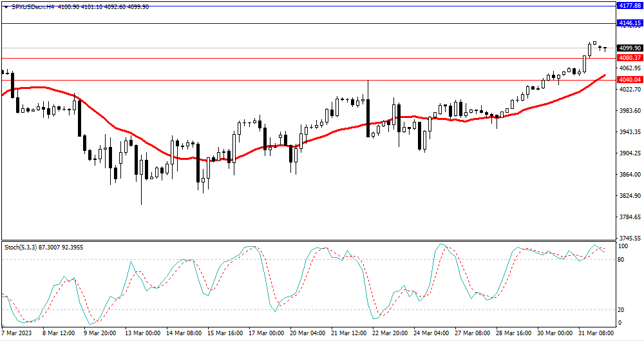Click the blue 4146.15 price label
The width and height of the screenshot is (644, 341).
coord(630,23)
